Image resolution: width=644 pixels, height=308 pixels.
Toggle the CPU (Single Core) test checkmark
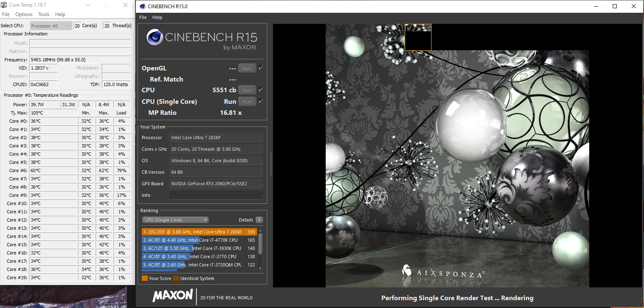pos(261,101)
